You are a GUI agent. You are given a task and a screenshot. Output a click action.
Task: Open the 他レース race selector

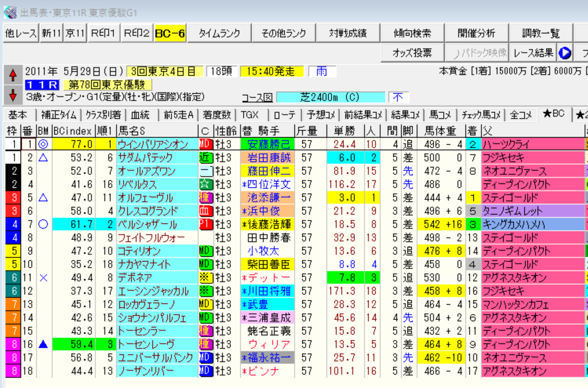pyautogui.click(x=21, y=33)
